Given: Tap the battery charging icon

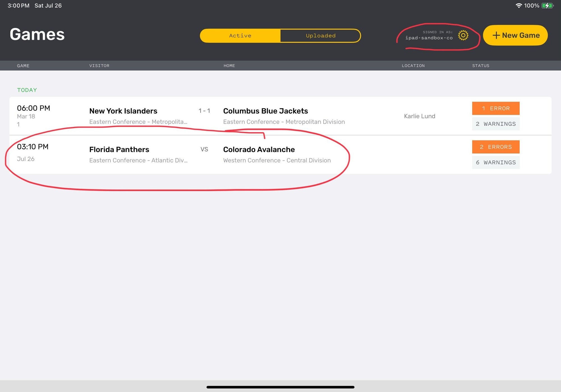Looking at the screenshot, I should coord(547,6).
